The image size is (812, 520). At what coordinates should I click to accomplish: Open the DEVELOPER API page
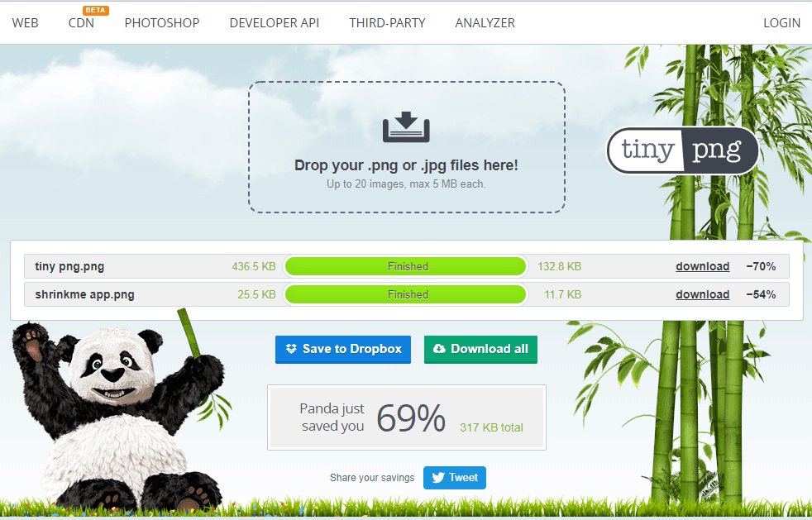point(275,23)
